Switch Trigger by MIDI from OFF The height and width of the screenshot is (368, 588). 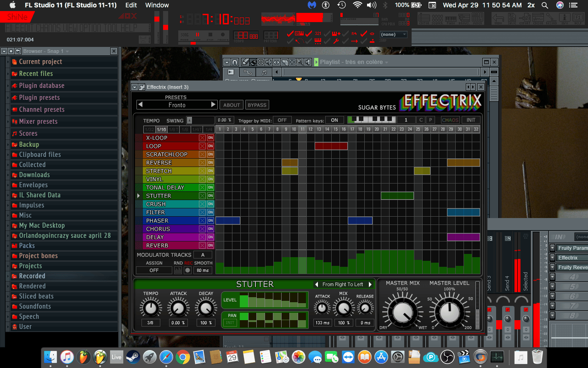point(282,120)
